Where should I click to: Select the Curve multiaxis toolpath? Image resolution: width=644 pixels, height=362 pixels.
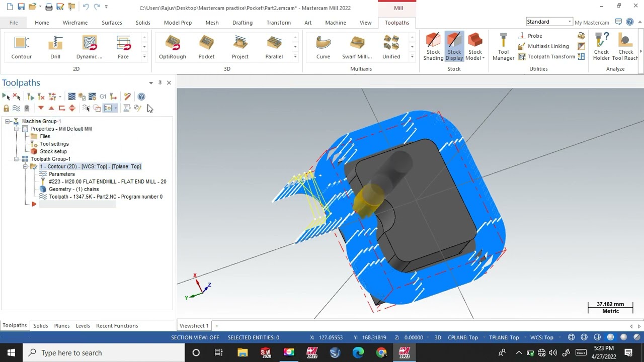coord(323,48)
